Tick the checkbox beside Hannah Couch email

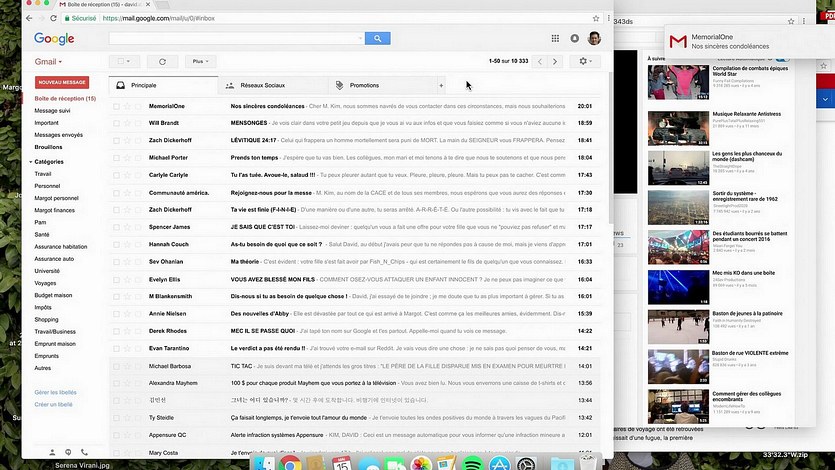[117, 244]
